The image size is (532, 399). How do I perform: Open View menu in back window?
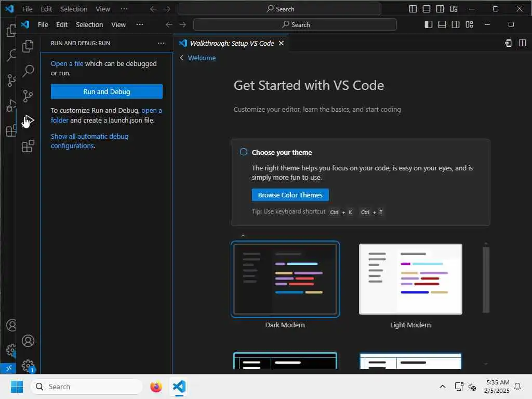coord(103,9)
